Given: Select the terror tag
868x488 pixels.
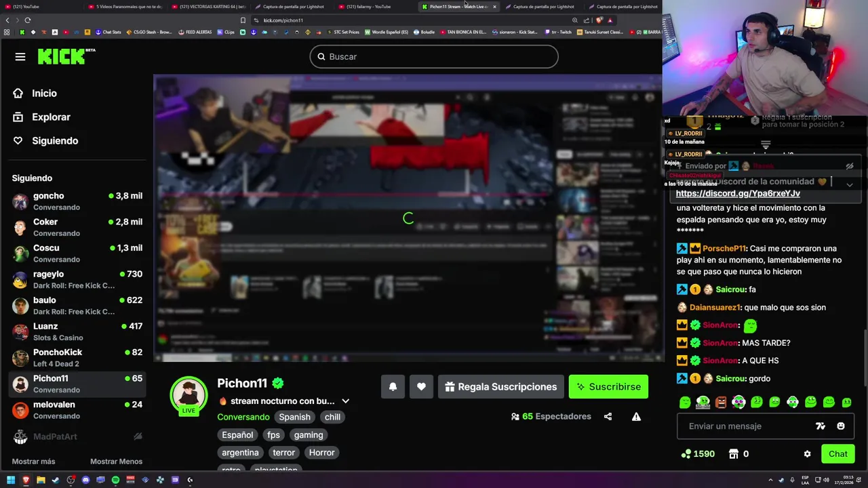Looking at the screenshot, I should click(x=283, y=453).
